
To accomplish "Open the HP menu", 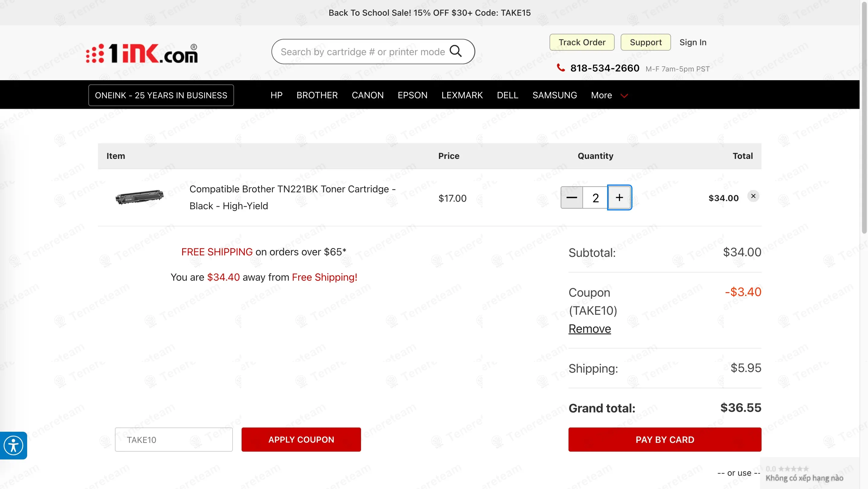I will click(276, 95).
